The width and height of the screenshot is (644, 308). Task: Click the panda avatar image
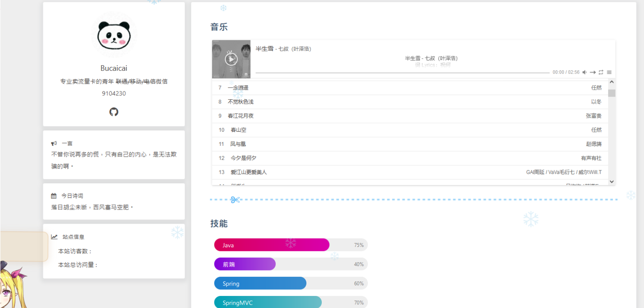[114, 34]
